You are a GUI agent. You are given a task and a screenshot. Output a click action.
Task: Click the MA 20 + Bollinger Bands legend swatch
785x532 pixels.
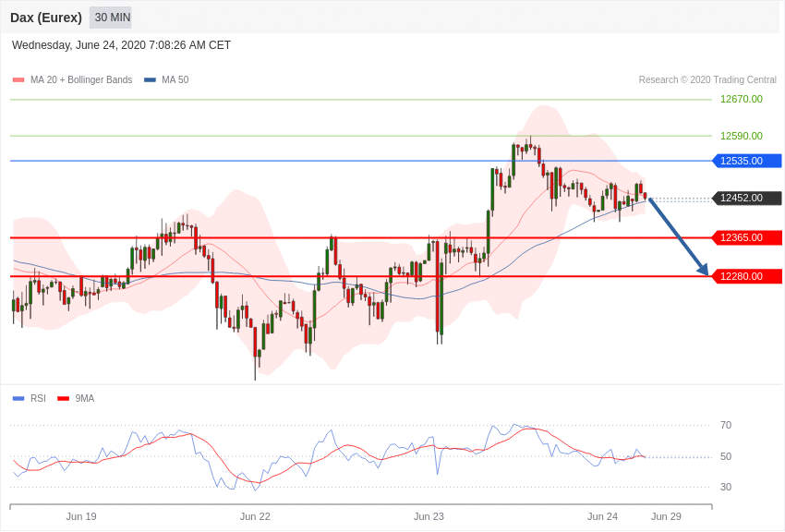pos(18,80)
